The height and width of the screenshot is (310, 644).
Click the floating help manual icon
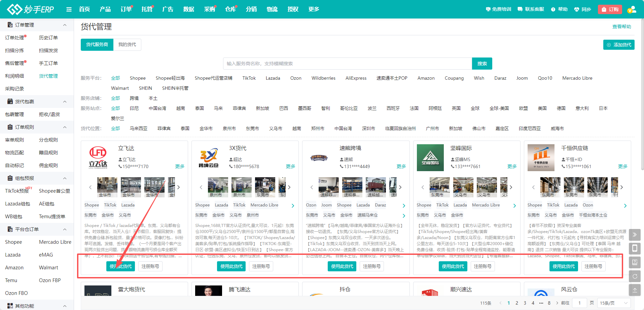click(x=635, y=262)
